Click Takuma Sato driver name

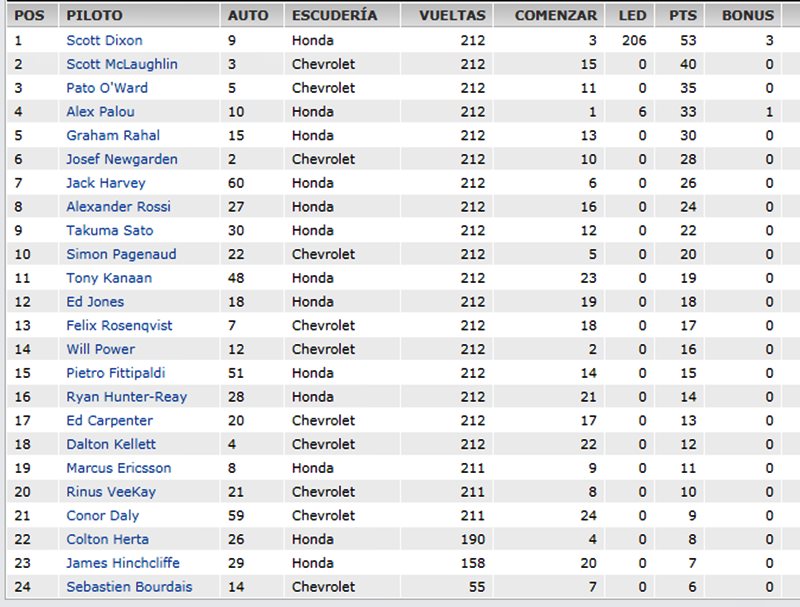point(110,230)
